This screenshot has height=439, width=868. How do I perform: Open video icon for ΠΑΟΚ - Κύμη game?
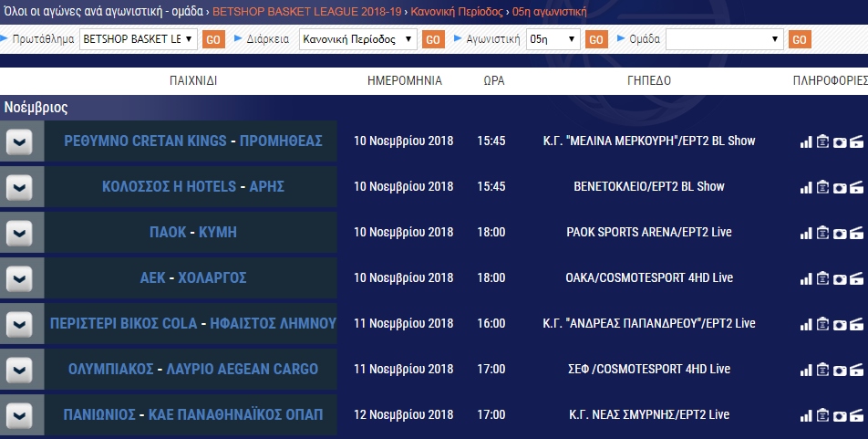click(x=856, y=233)
